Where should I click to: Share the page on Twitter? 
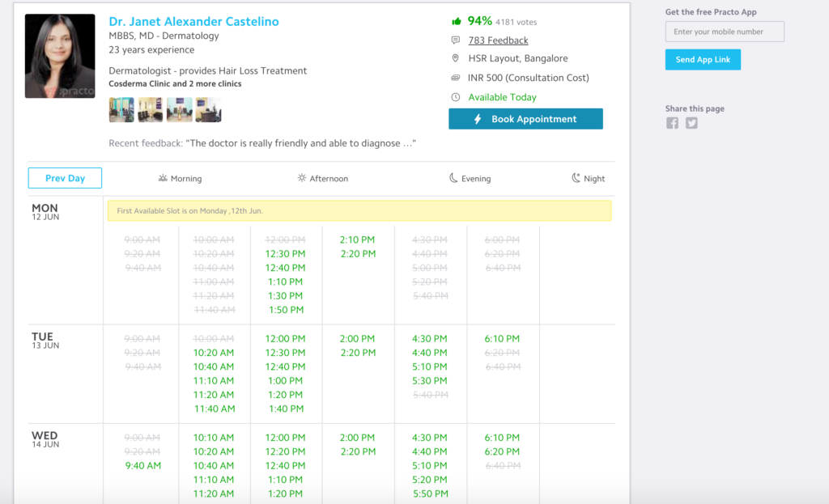click(x=691, y=122)
